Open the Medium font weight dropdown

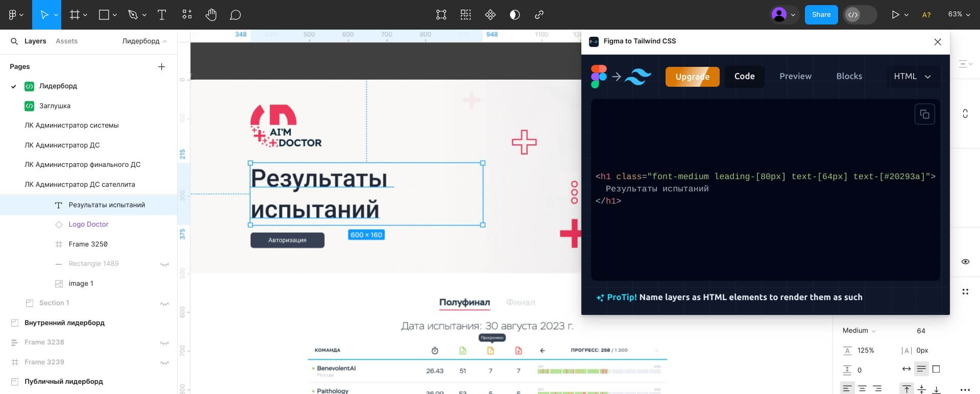(x=859, y=331)
